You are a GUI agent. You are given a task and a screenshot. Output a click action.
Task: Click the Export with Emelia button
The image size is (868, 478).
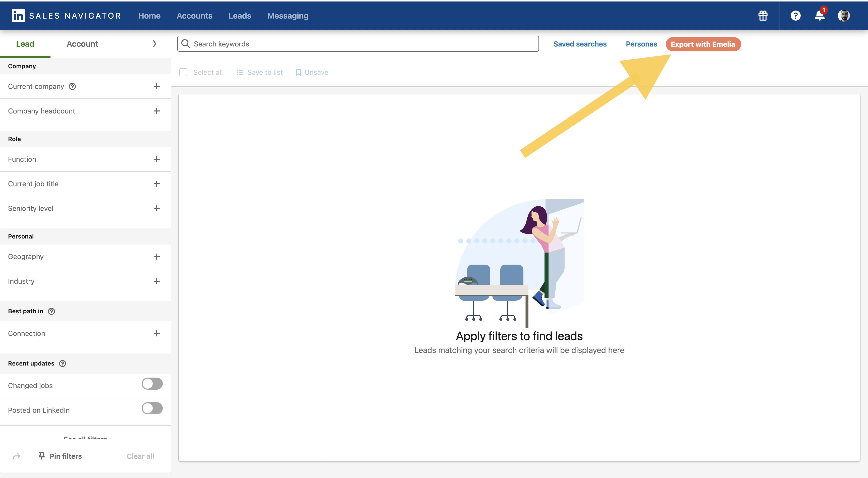(703, 44)
